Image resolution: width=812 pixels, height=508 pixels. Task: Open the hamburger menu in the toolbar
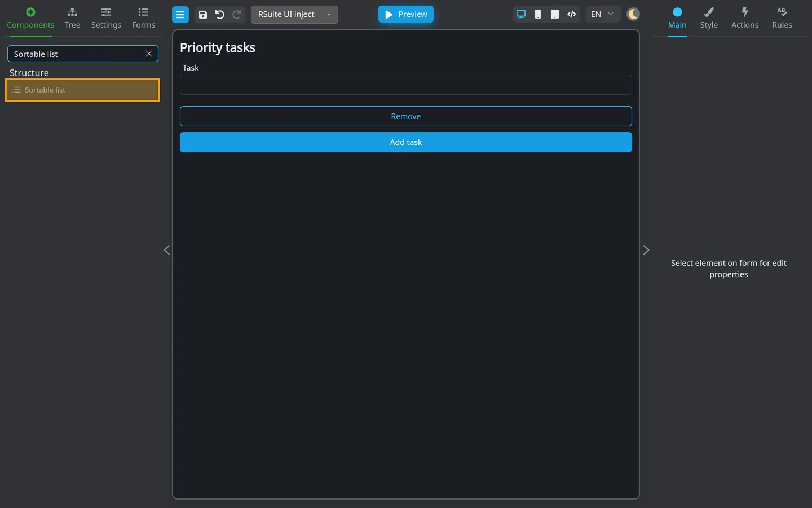[x=180, y=15]
